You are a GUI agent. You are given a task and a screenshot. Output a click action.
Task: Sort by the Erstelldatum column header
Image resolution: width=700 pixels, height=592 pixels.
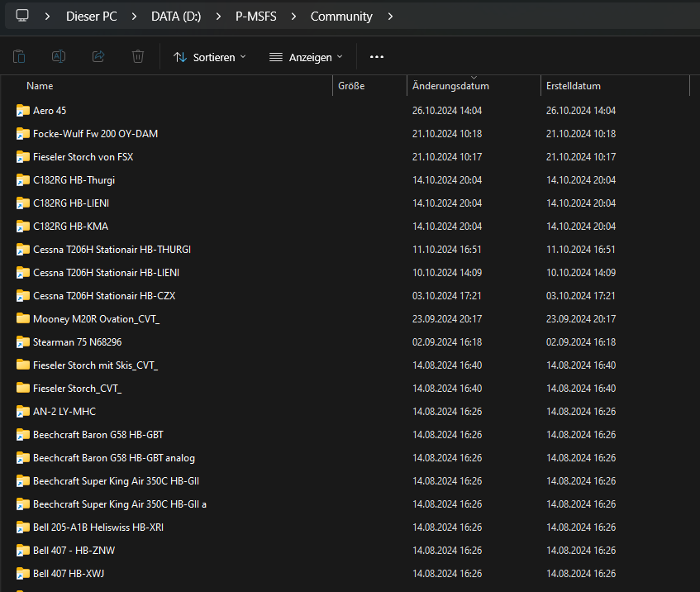pos(574,86)
